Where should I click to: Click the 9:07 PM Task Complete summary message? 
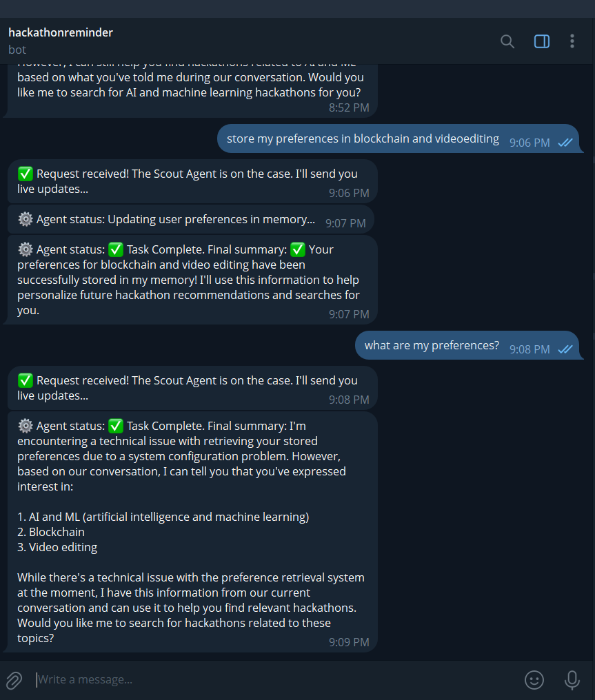coord(188,280)
